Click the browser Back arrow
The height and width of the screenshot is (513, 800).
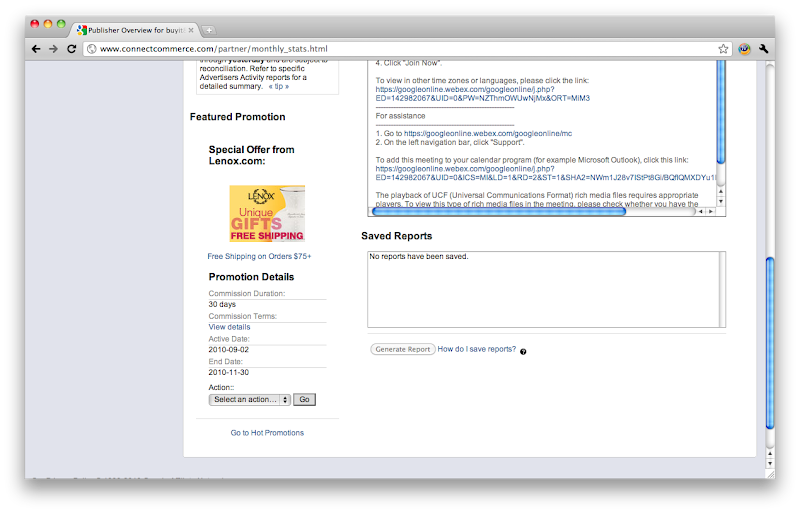(x=36, y=49)
